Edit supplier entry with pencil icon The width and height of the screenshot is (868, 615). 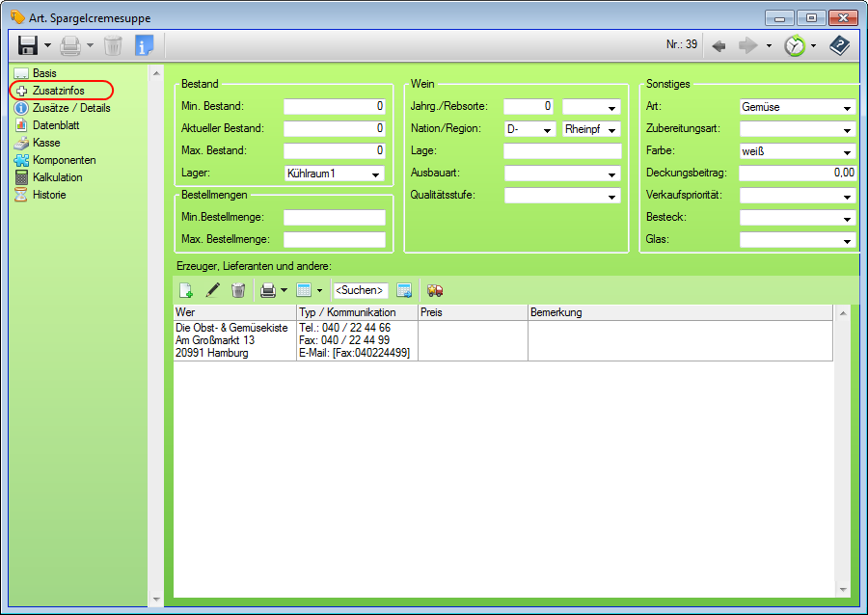212,290
